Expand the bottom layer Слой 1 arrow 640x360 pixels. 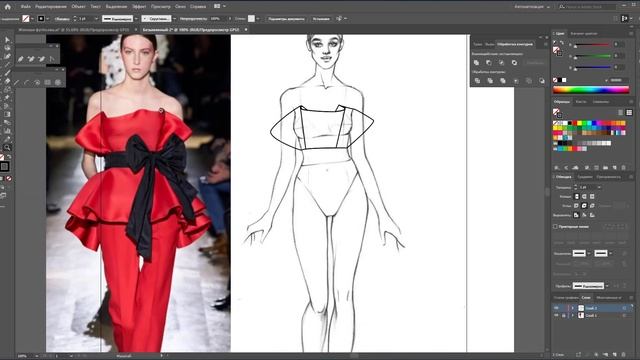[x=572, y=316]
